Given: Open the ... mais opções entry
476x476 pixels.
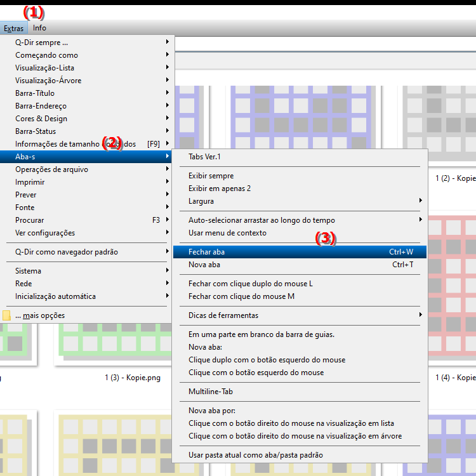Looking at the screenshot, I should click(87, 315).
